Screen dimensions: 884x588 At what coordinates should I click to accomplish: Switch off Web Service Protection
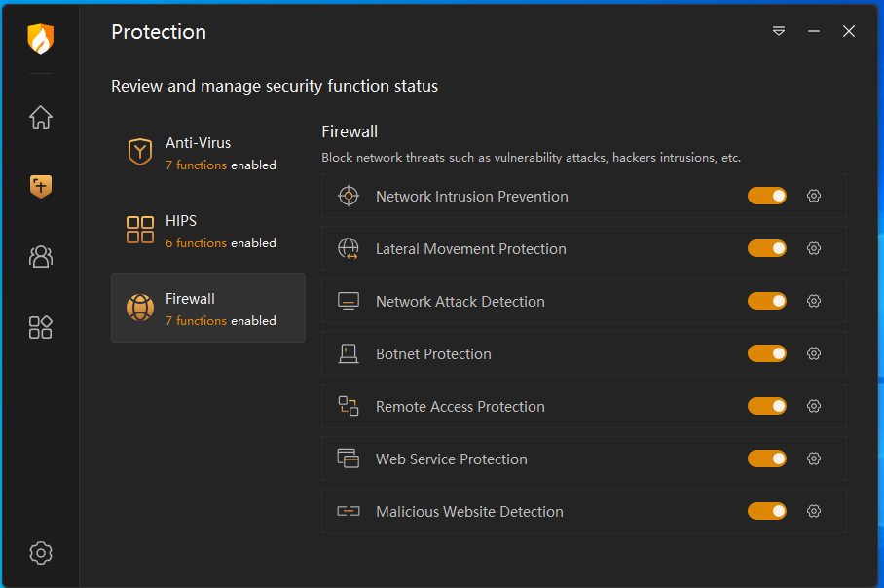(x=767, y=459)
